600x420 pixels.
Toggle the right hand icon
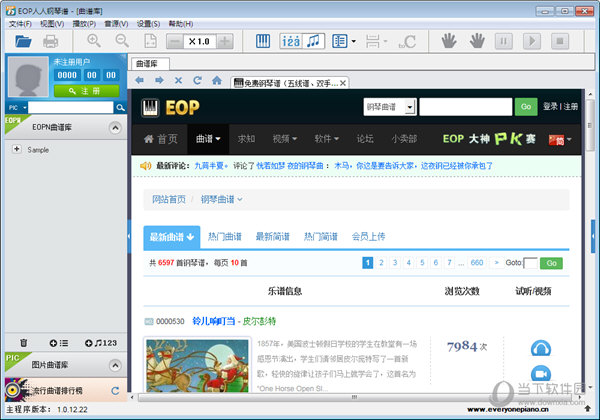coord(477,41)
